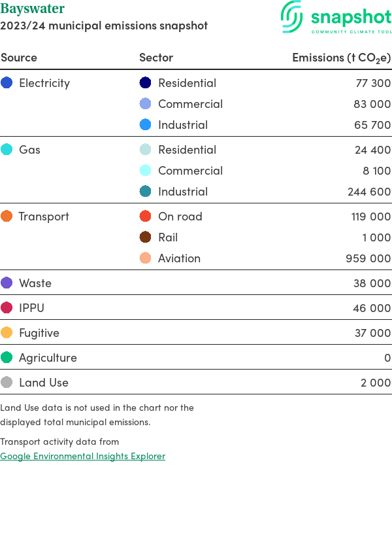Select the teal Gas Industrial dot
This screenshot has height=556, width=392.
pyautogui.click(x=146, y=192)
